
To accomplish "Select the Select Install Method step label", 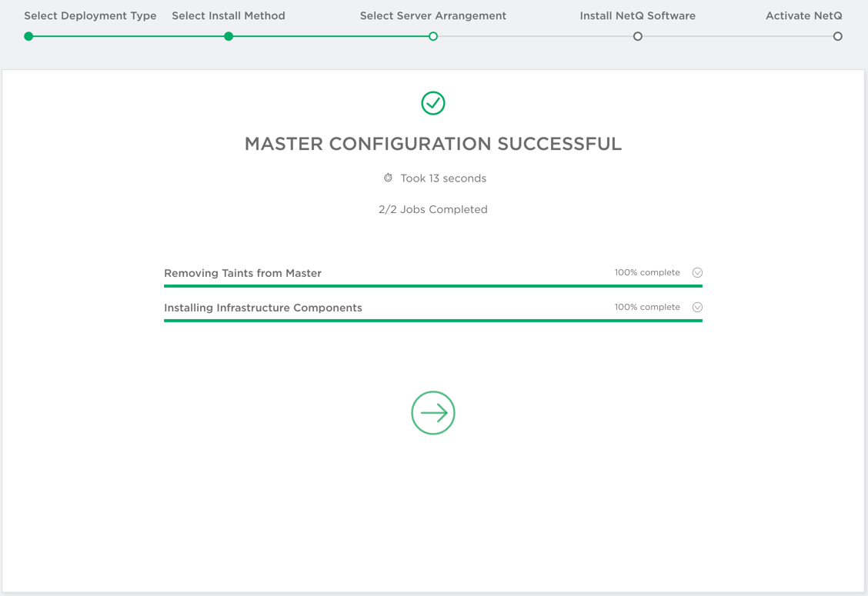I will pos(229,15).
